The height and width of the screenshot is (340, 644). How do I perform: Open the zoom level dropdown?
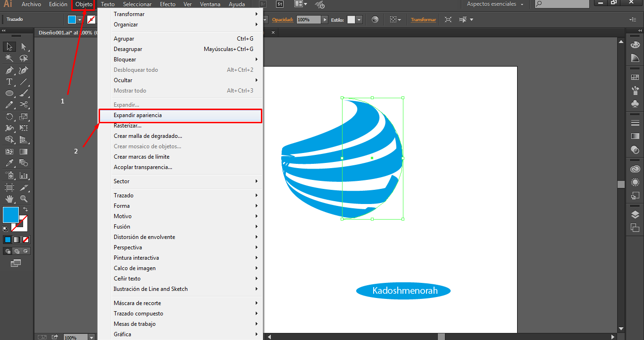pyautogui.click(x=92, y=337)
